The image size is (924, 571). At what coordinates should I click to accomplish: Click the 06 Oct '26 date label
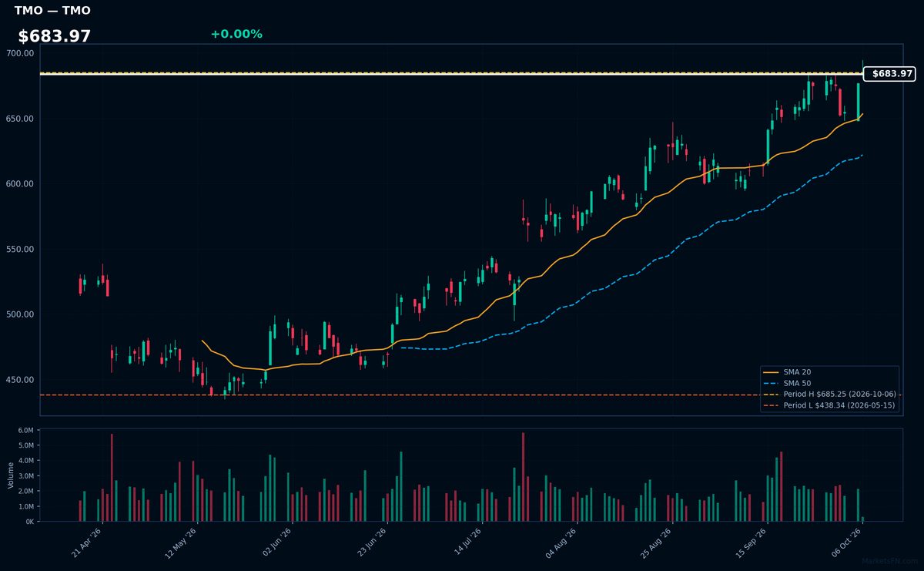point(847,542)
